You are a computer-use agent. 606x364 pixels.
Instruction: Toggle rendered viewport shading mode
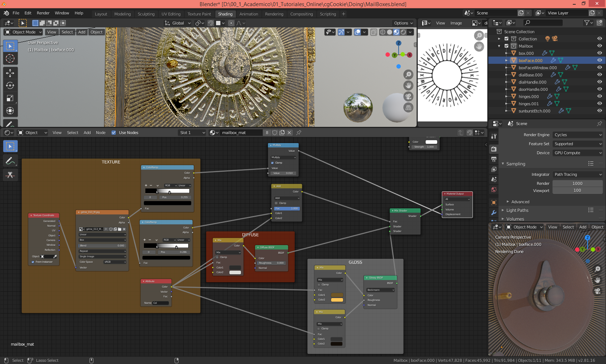pos(403,32)
